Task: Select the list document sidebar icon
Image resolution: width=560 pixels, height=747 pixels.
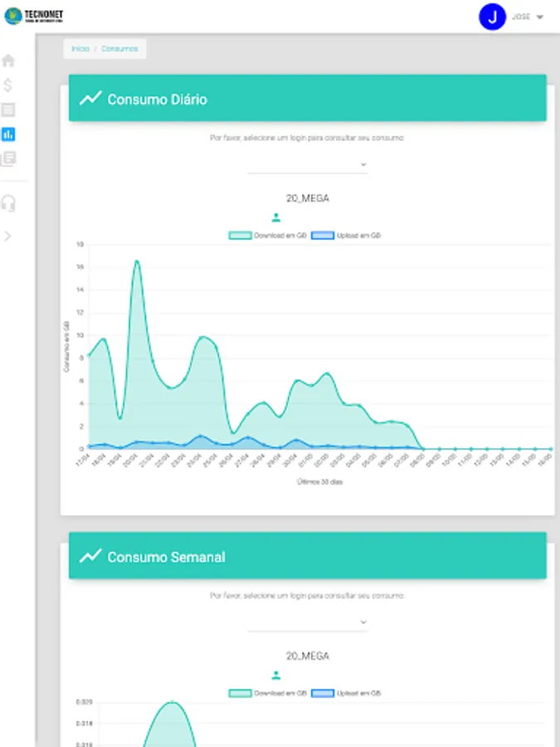Action: click(x=8, y=110)
